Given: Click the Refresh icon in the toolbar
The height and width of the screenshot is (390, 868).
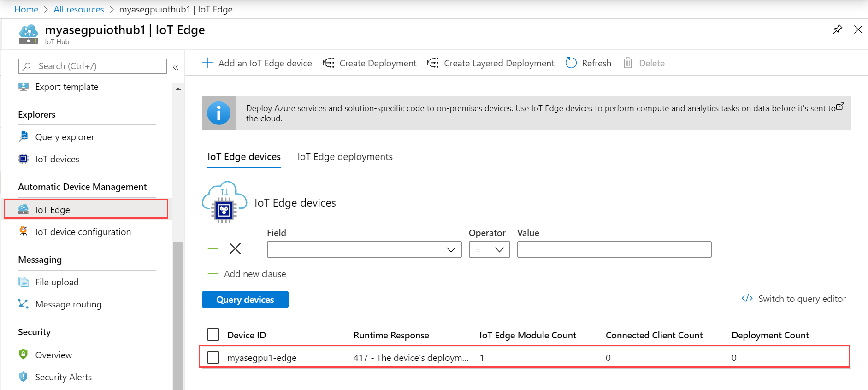Looking at the screenshot, I should coord(571,63).
